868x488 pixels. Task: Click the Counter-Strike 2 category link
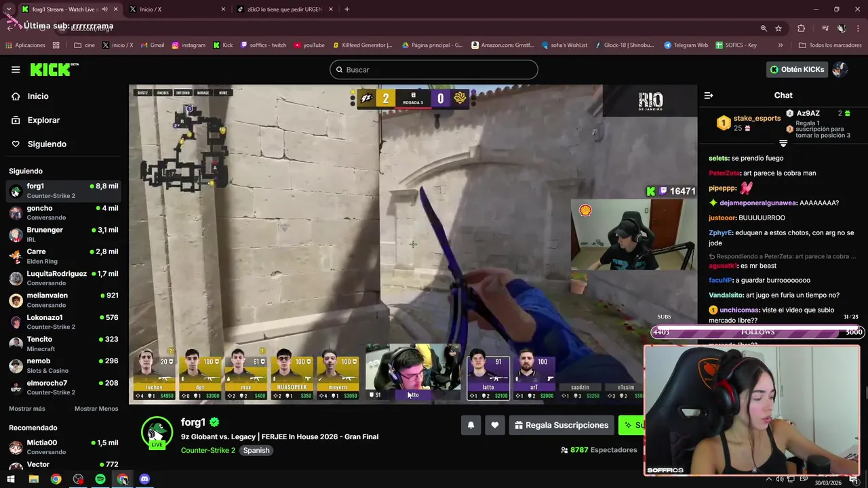pyautogui.click(x=208, y=450)
